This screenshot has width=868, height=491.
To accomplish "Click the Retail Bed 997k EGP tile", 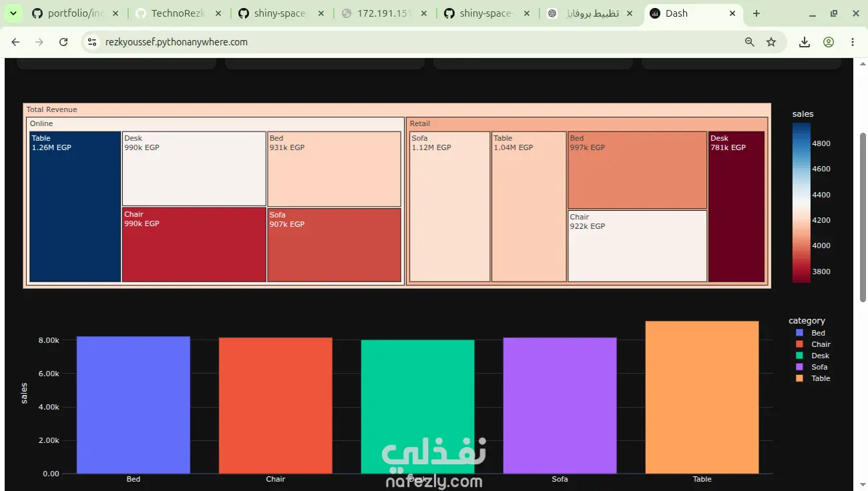I will click(x=638, y=170).
